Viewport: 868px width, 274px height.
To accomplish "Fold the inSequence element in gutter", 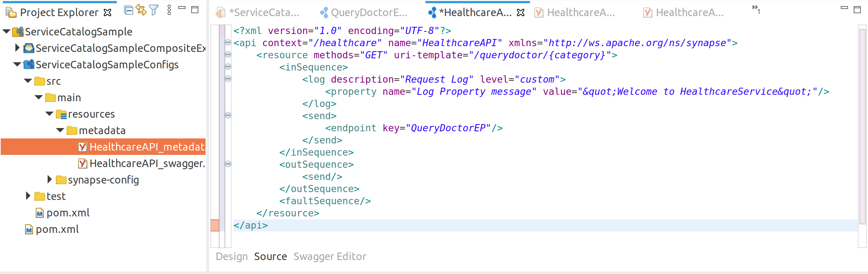I will tap(228, 67).
